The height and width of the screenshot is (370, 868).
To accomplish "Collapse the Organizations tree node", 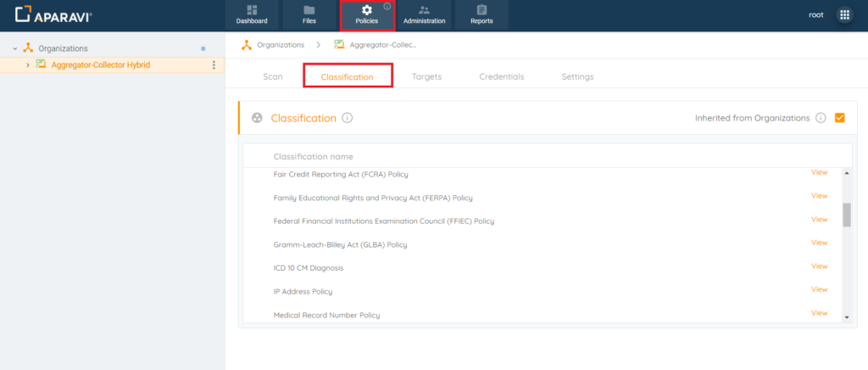I will pyautogui.click(x=15, y=48).
